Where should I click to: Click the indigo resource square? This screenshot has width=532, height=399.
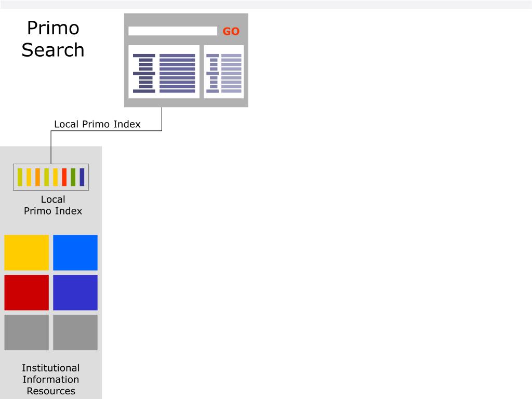tap(75, 292)
